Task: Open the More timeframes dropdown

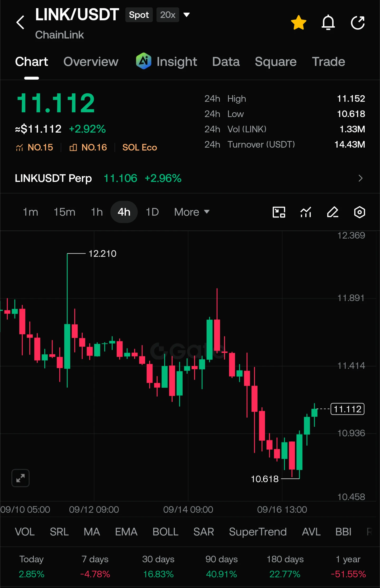Action: (192, 212)
